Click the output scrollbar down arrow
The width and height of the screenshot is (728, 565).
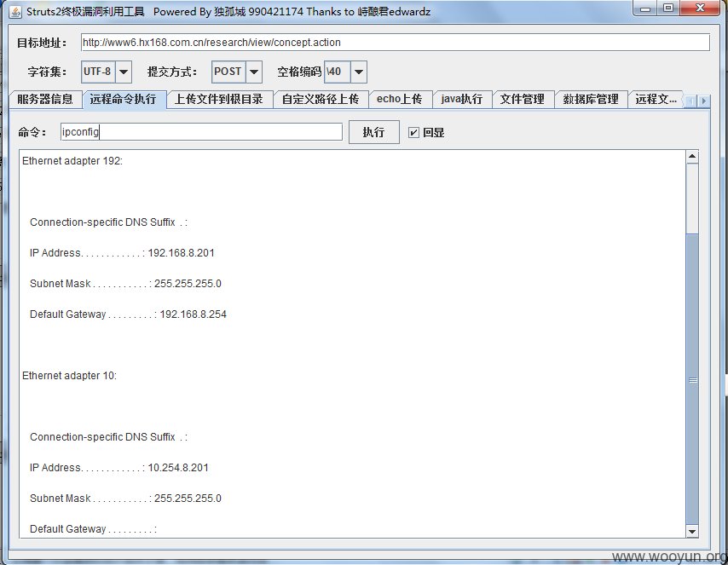[692, 532]
